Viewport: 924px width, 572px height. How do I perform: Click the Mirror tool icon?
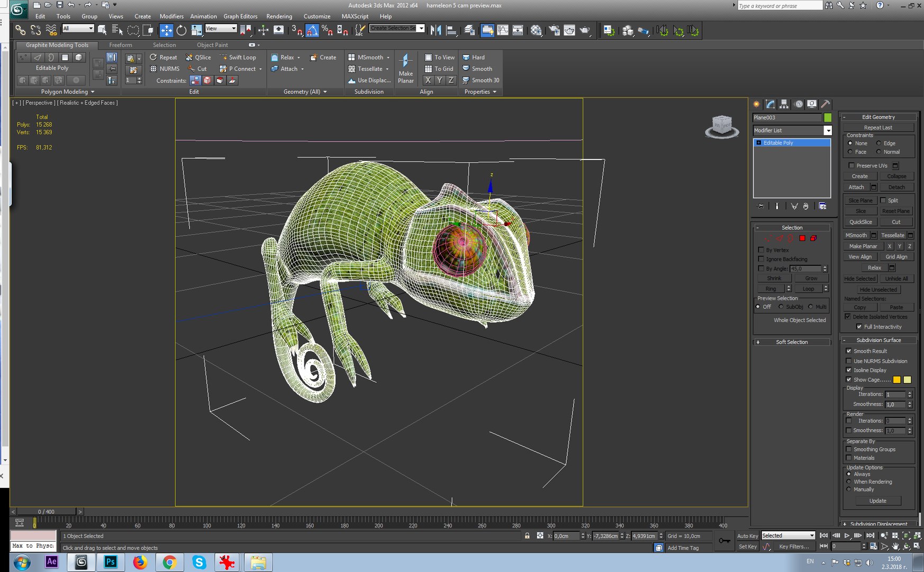(x=436, y=30)
